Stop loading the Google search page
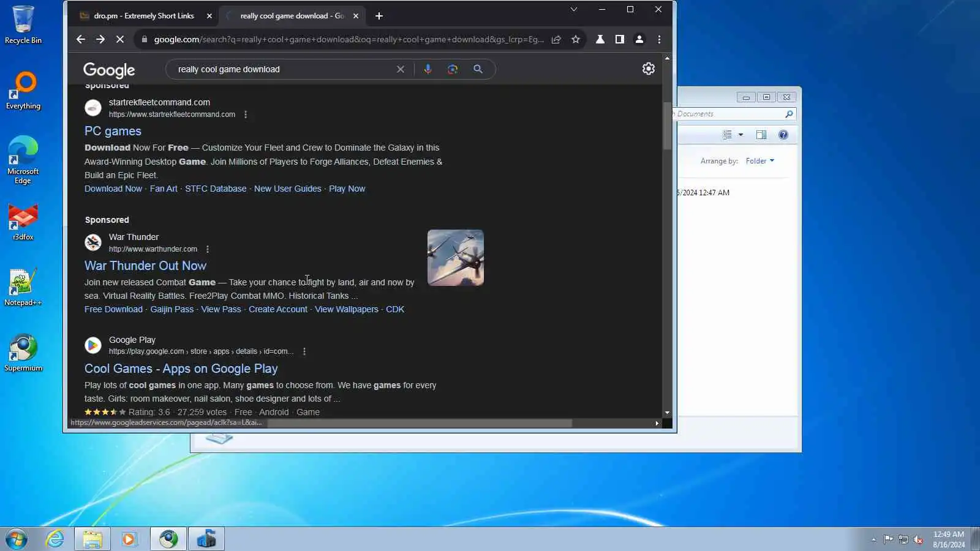 [120, 39]
